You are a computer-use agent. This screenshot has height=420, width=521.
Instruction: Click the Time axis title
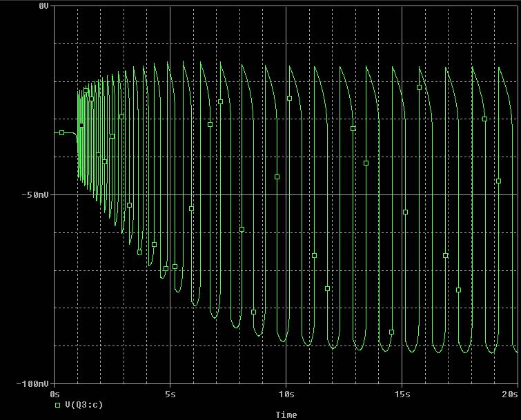click(x=286, y=414)
